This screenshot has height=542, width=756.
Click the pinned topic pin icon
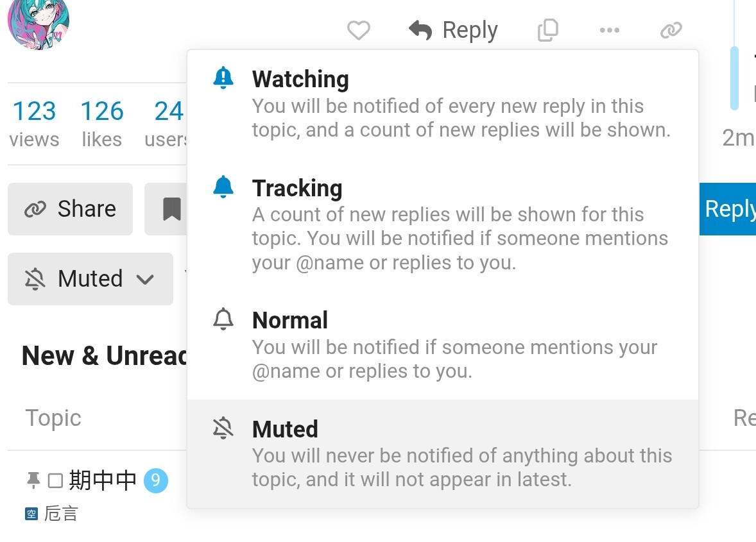33,480
